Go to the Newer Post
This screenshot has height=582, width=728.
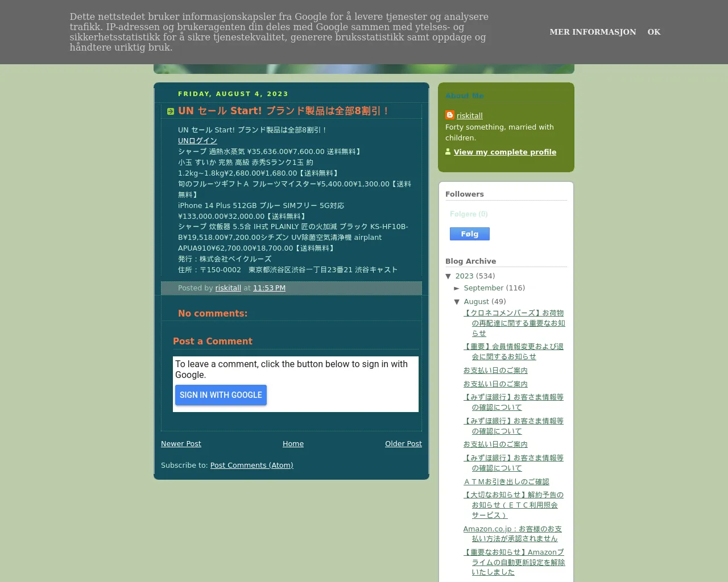(x=181, y=444)
